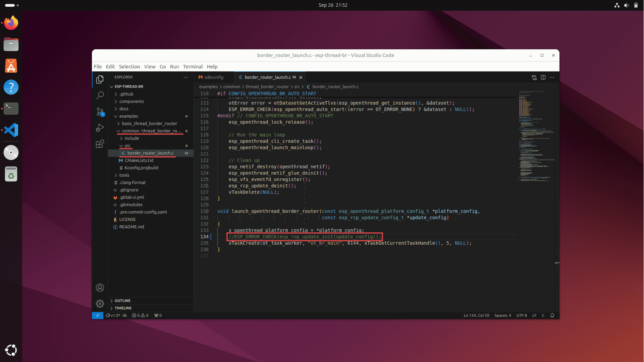Click the Spaces: 4 indentation setting

[502, 315]
